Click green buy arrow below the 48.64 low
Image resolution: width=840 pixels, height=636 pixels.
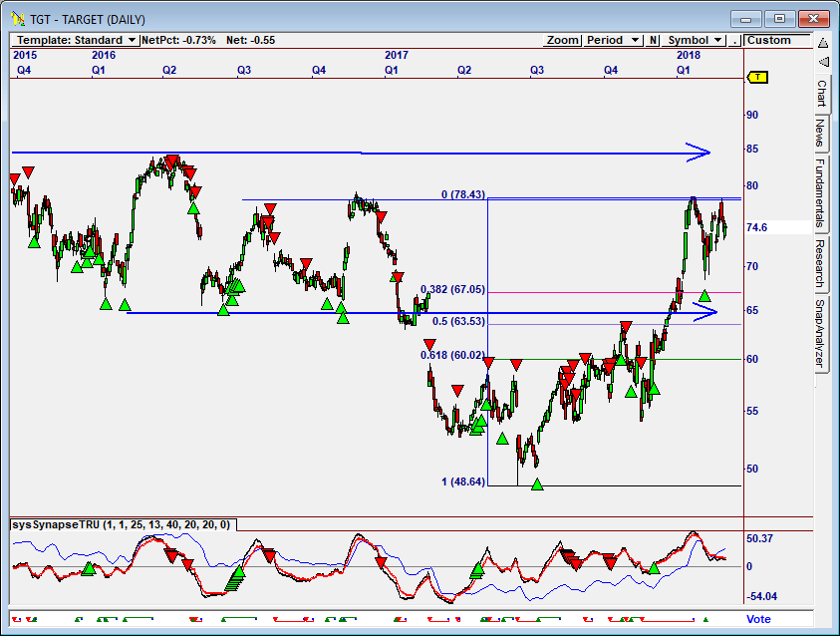coord(537,484)
